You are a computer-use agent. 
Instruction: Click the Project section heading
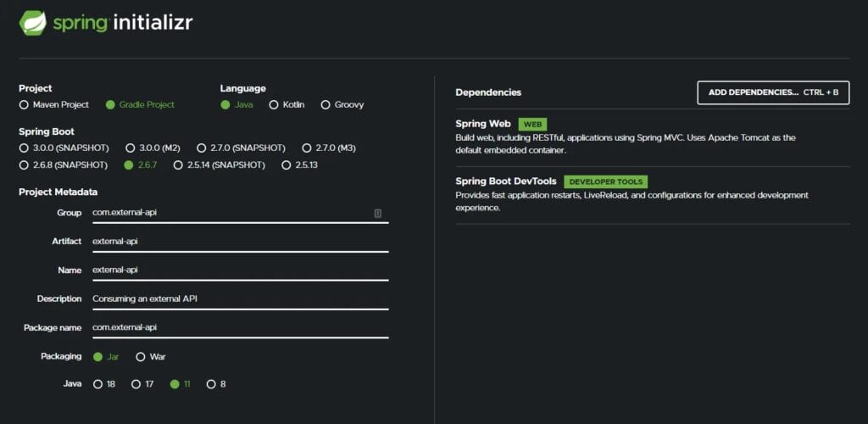(36, 88)
